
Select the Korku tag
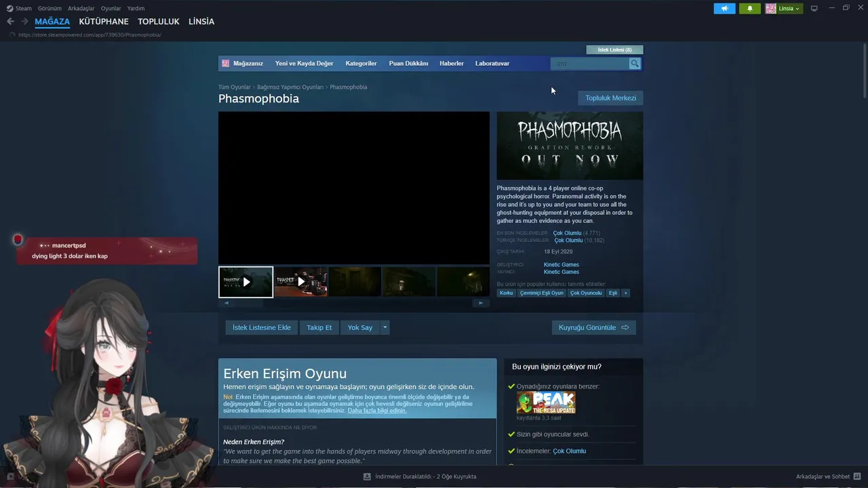click(x=507, y=293)
